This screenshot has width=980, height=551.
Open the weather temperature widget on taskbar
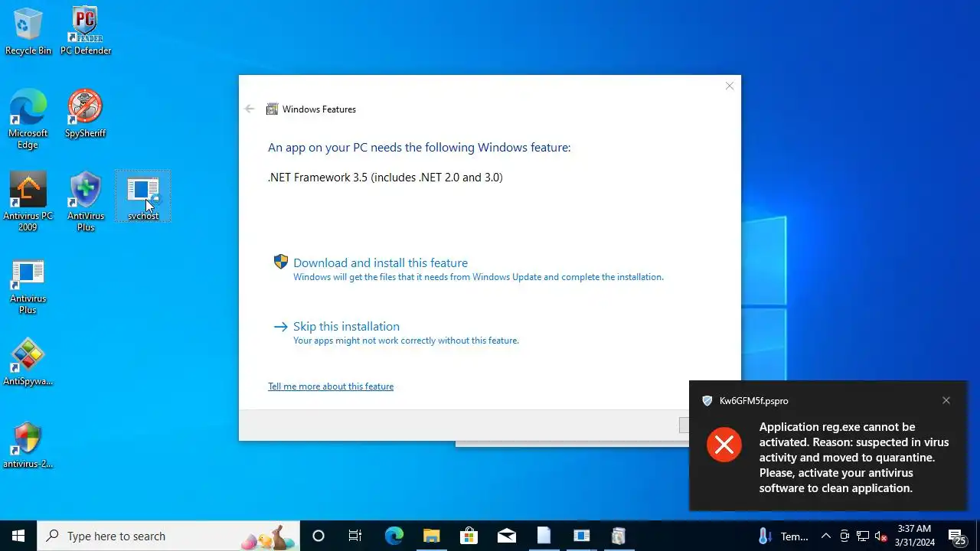click(782, 536)
